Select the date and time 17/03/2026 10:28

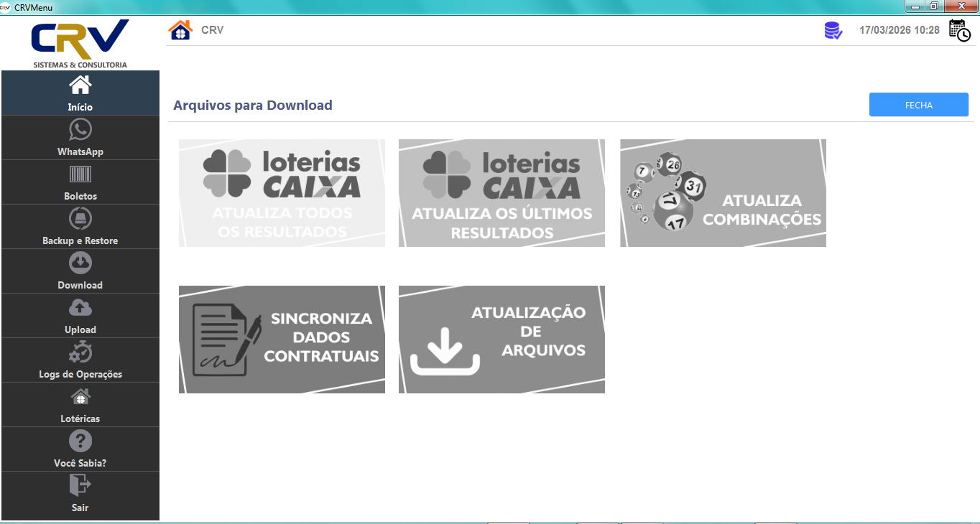(x=900, y=30)
